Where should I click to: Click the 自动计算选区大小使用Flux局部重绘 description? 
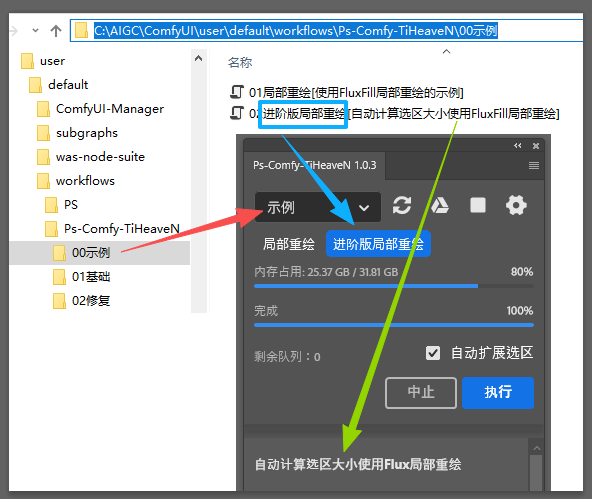[x=358, y=464]
